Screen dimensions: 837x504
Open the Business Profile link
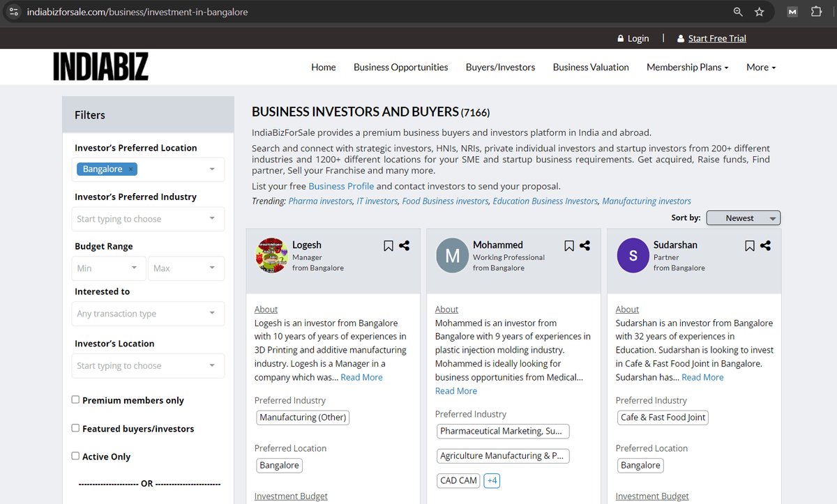(x=341, y=186)
